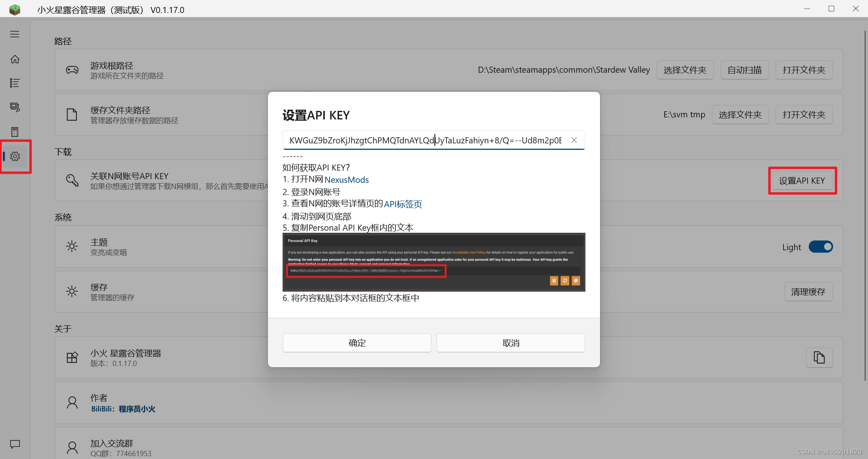Open the download manager sidebar icon
This screenshot has height=459, width=868.
pos(15,107)
